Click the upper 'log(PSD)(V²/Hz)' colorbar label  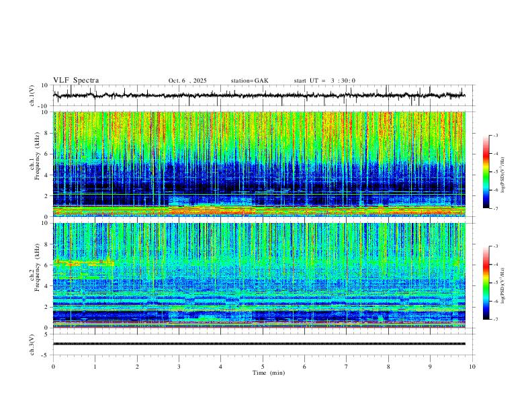(502, 175)
